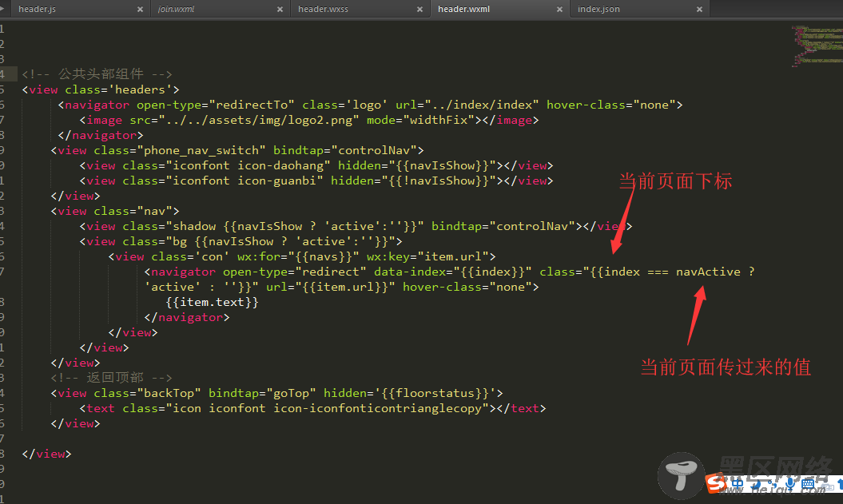
Task: Click the IME user account icon
Action: point(827,485)
